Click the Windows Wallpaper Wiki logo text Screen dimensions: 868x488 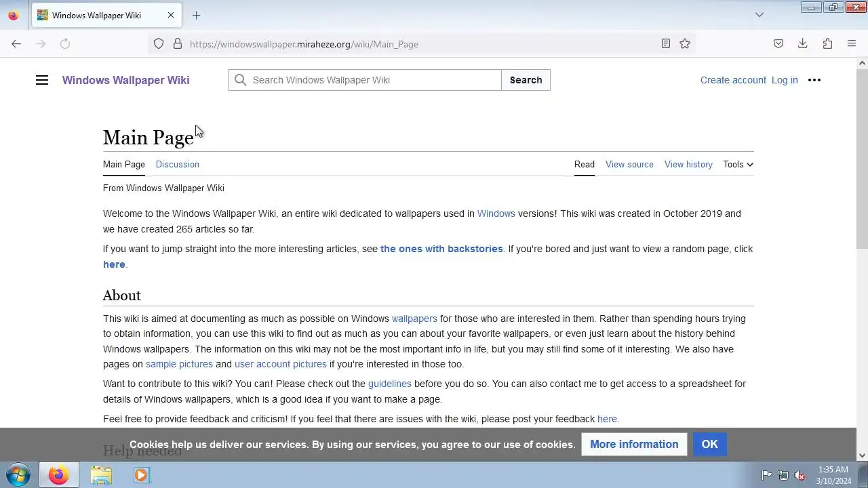pyautogui.click(x=126, y=80)
